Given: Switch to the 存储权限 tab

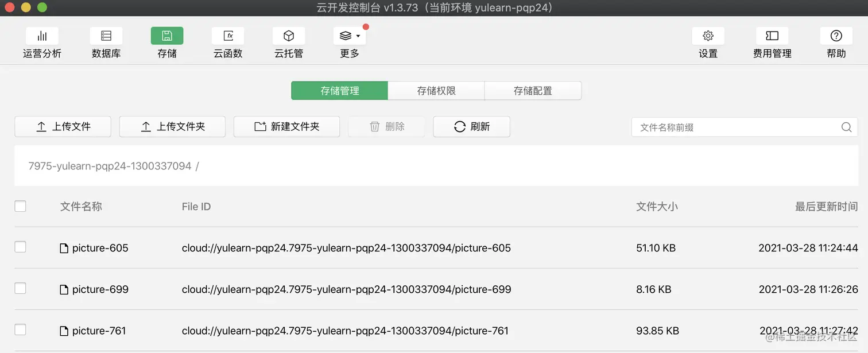Looking at the screenshot, I should [436, 90].
